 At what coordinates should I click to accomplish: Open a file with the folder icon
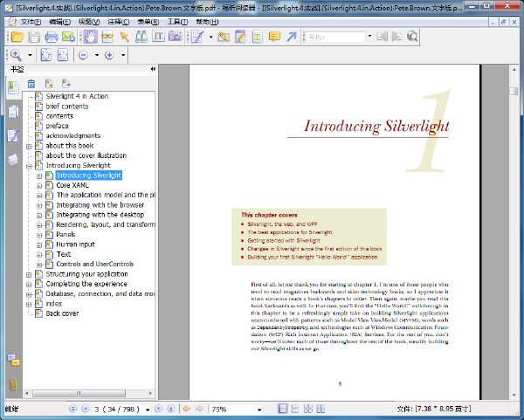pos(17,37)
